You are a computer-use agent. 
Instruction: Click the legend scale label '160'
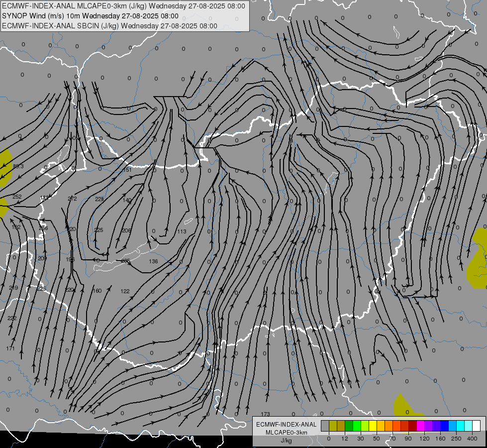pyautogui.click(x=440, y=439)
